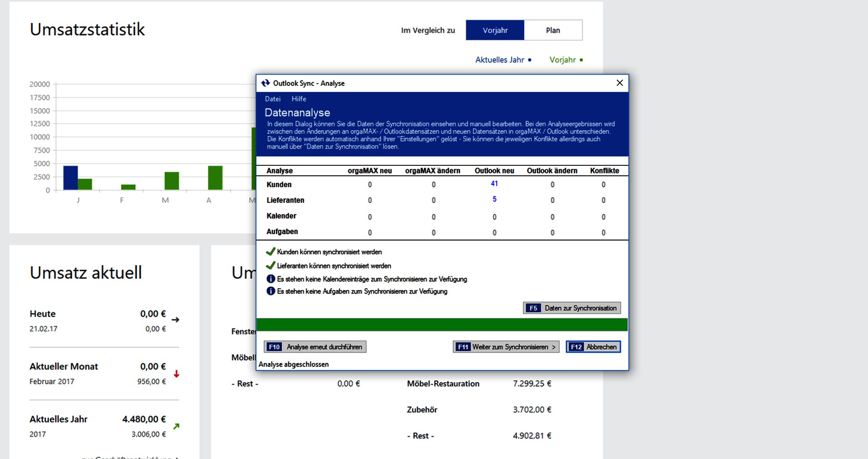Click red down arrow for Aktueller Monat

click(x=176, y=374)
